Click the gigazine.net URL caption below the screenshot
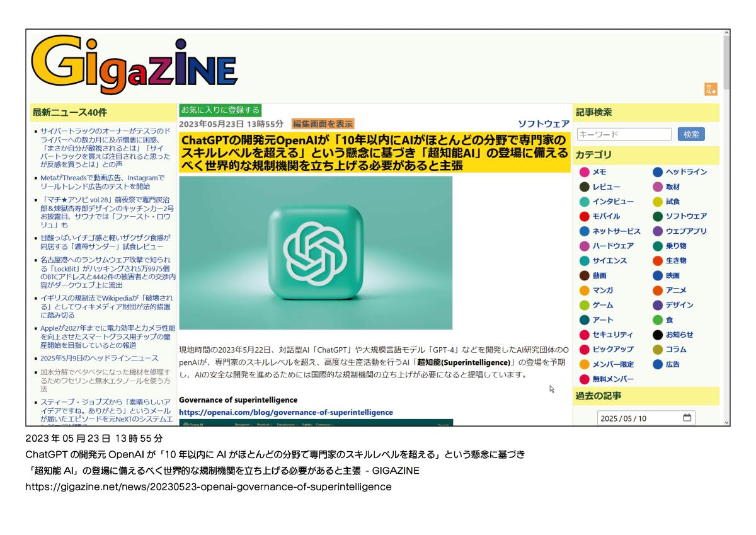756x535 pixels. (209, 486)
